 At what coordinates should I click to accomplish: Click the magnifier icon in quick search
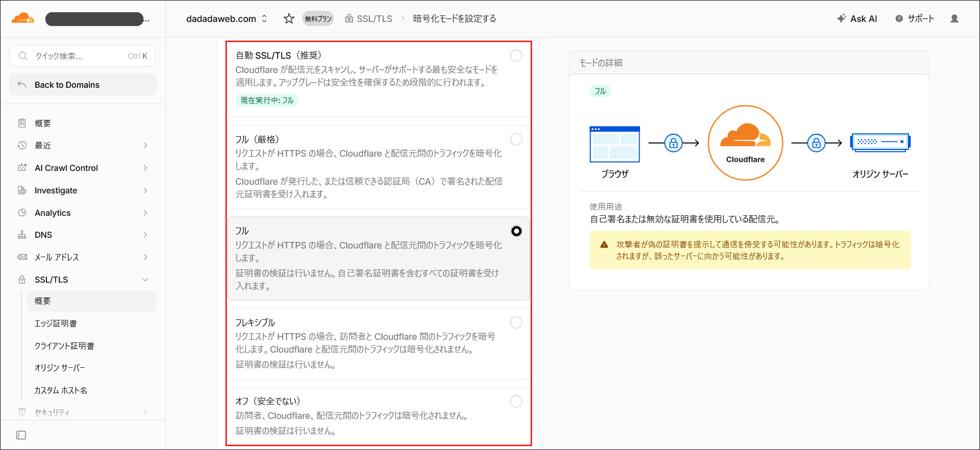click(23, 56)
